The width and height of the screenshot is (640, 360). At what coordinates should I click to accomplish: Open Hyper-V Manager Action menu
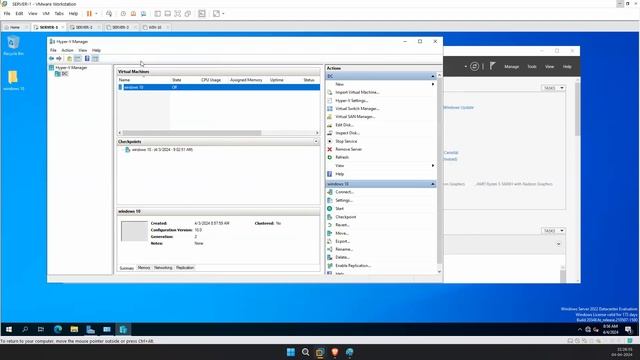pyautogui.click(x=67, y=50)
